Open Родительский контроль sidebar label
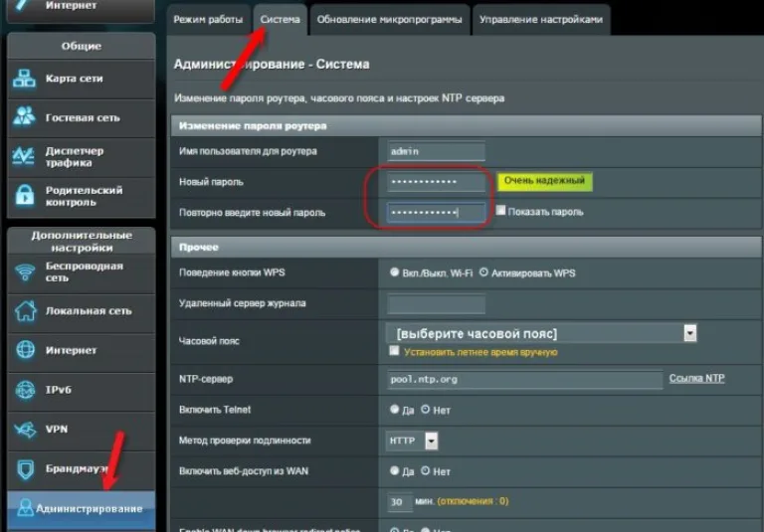 point(84,196)
